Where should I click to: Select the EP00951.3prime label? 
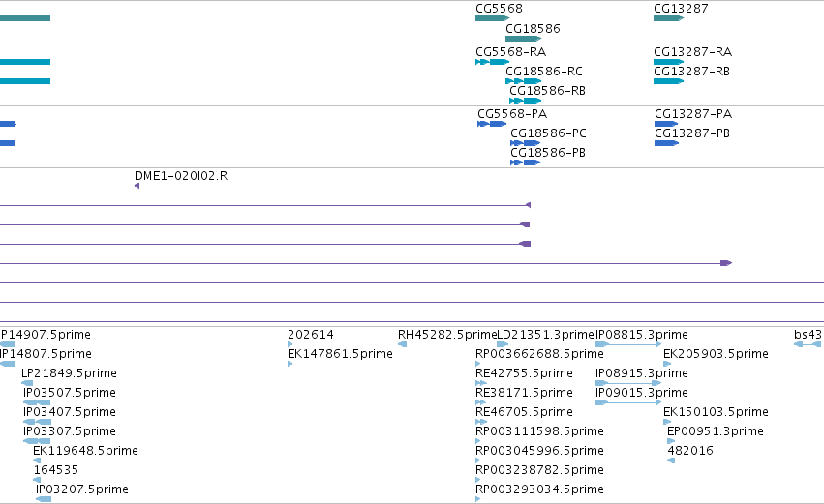(x=716, y=431)
